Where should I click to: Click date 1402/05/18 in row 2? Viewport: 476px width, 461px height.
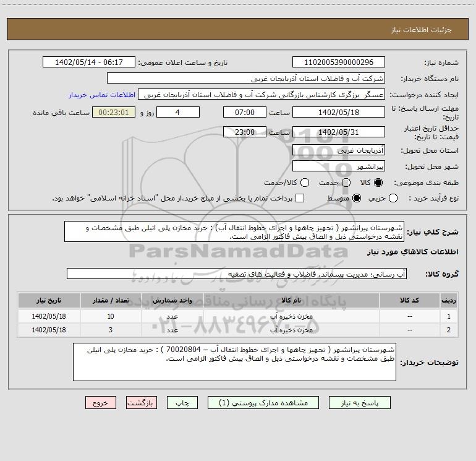tap(49, 330)
